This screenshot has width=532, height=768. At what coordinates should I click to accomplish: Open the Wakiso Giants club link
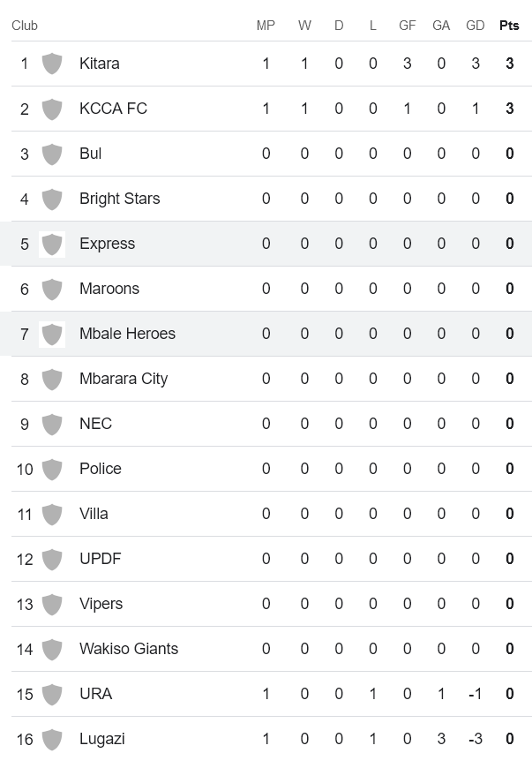[x=128, y=649]
